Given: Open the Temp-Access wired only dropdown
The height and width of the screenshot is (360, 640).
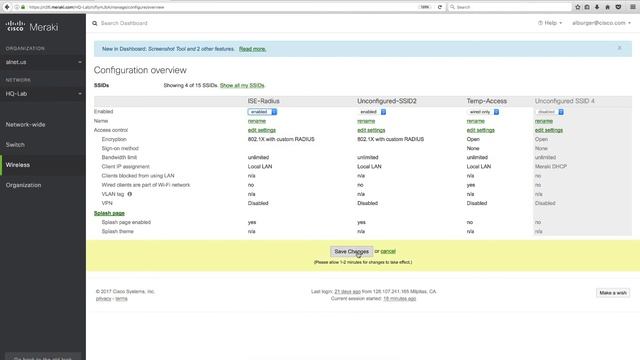Looking at the screenshot, I should [483, 112].
